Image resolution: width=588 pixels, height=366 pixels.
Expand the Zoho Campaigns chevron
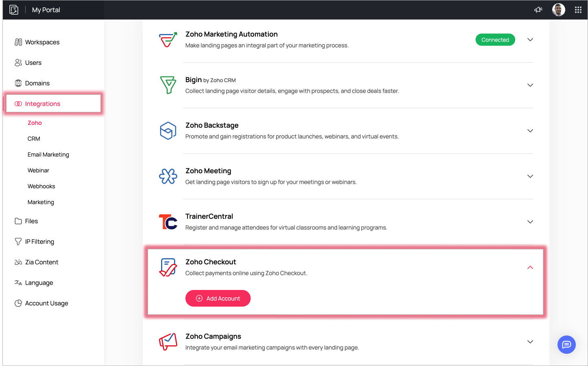(530, 342)
